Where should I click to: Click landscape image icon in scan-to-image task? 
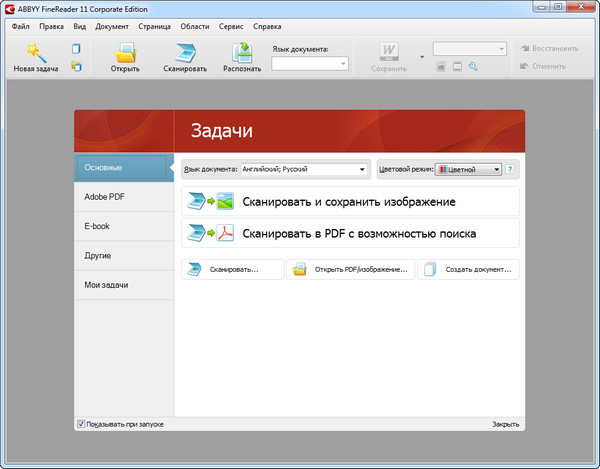[225, 201]
